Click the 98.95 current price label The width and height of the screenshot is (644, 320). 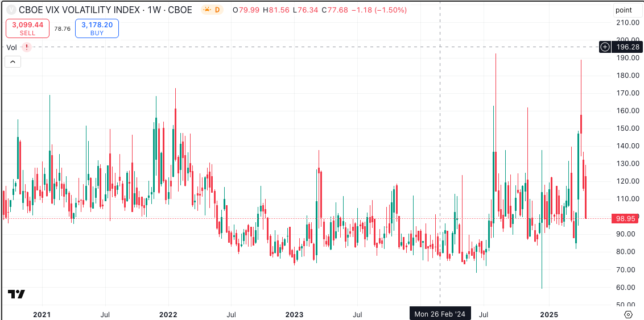coord(626,218)
